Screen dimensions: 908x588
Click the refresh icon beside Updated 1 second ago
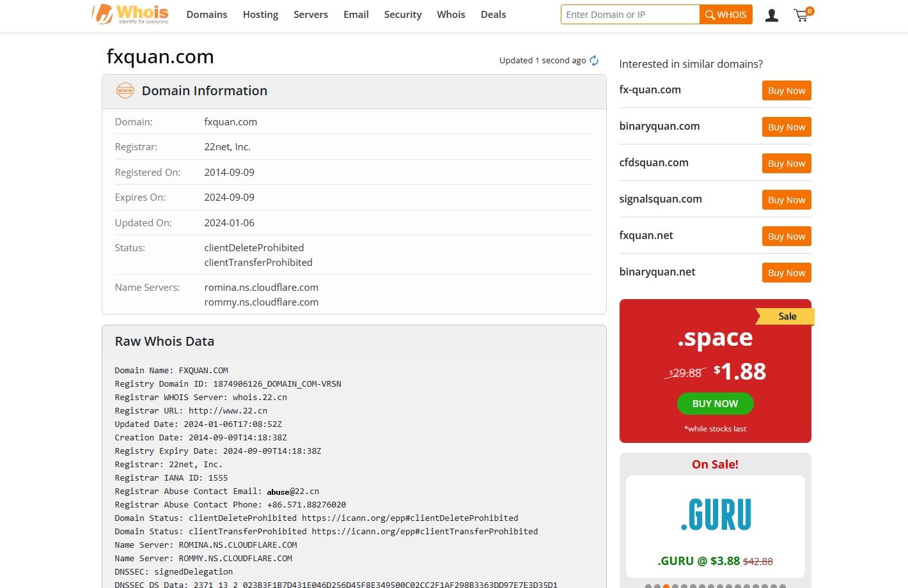(594, 61)
